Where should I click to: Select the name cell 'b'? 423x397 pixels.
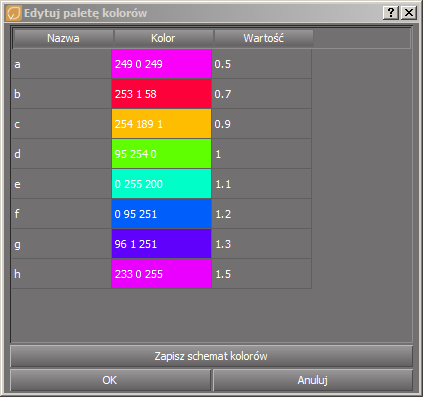62,94
